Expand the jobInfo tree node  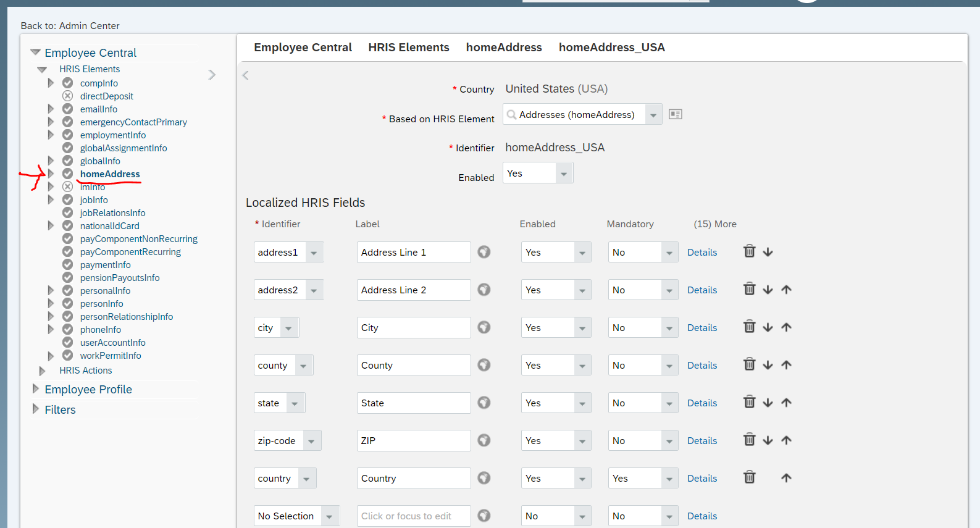click(x=51, y=199)
